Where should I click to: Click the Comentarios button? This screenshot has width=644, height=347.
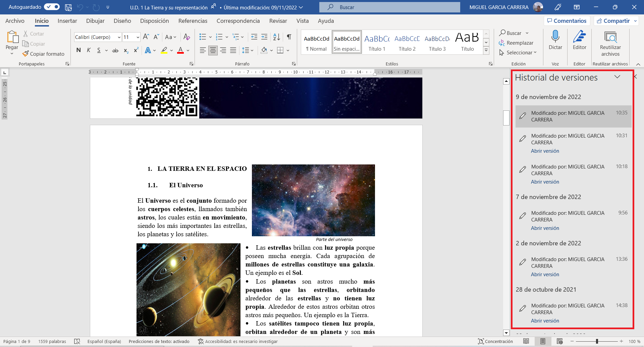[x=567, y=21]
